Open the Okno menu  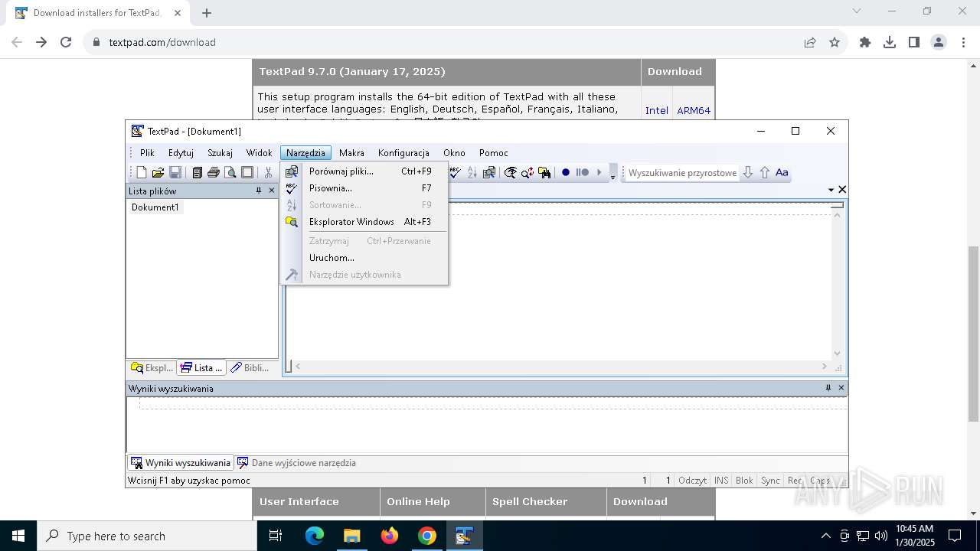pyautogui.click(x=454, y=153)
